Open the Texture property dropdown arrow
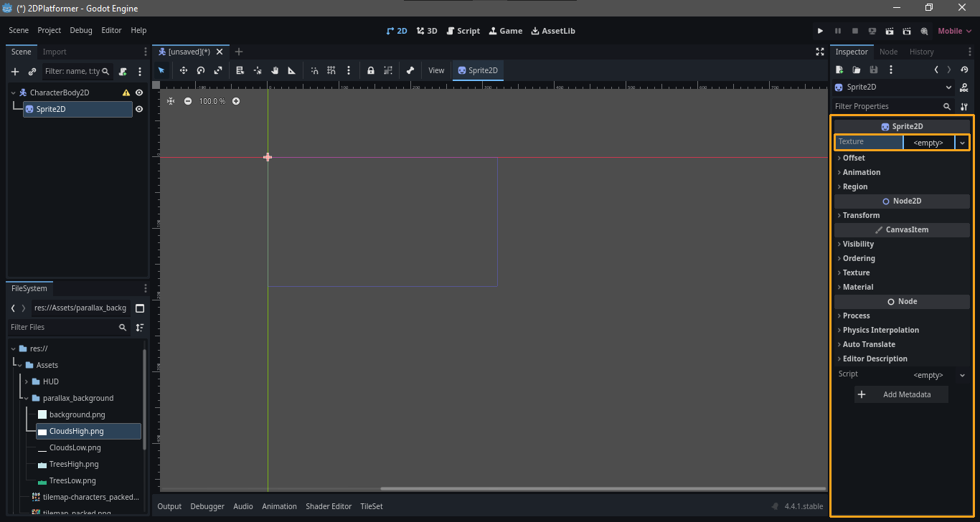The height and width of the screenshot is (522, 980). click(x=962, y=143)
